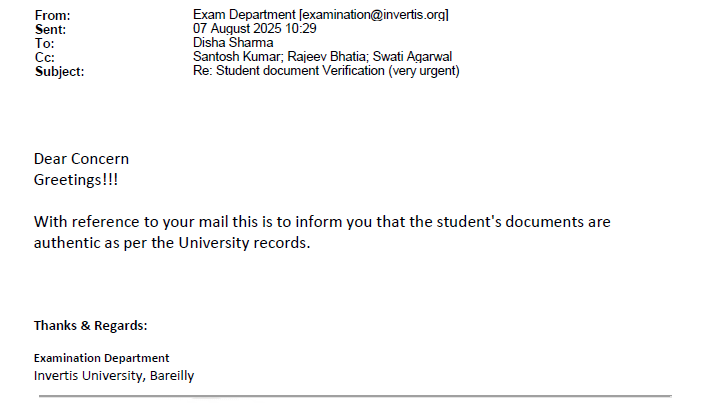Click recipient Disha Sharma in To field
Image resolution: width=717 pixels, height=403 pixels.
232,43
